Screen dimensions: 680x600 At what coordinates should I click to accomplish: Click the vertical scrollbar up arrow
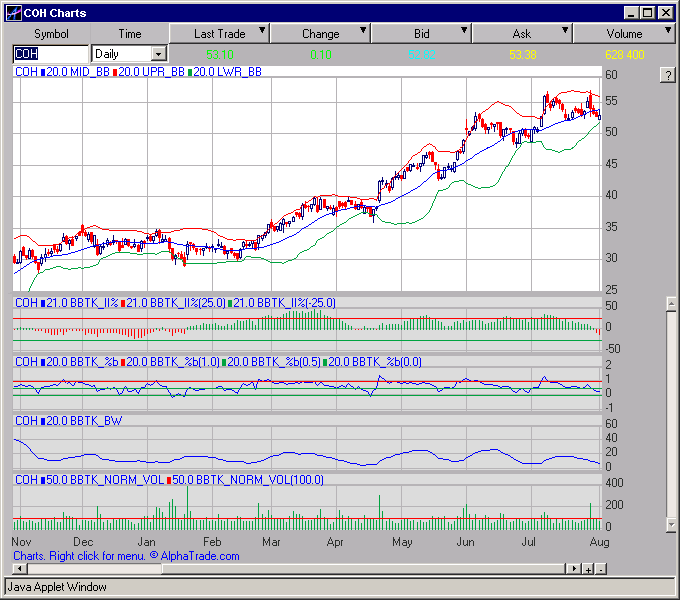point(671,303)
